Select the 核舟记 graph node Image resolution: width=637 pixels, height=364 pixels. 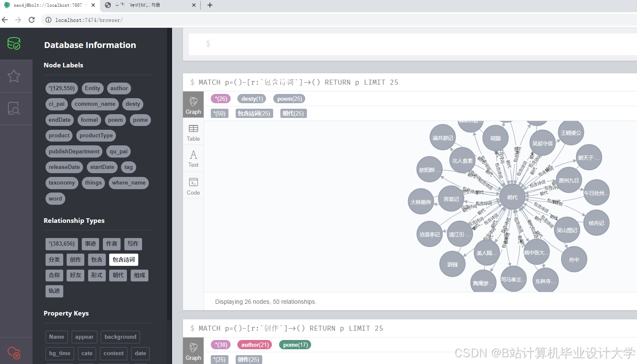click(597, 223)
